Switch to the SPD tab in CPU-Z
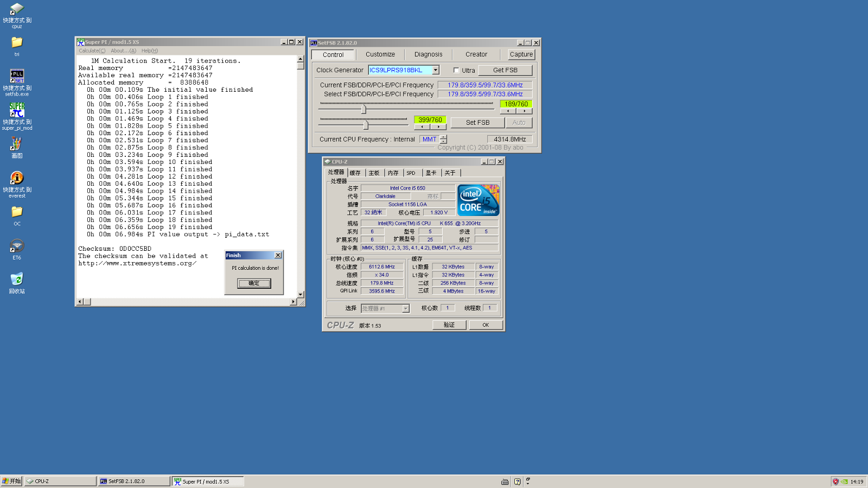Image resolution: width=868 pixels, height=488 pixels. tap(411, 173)
